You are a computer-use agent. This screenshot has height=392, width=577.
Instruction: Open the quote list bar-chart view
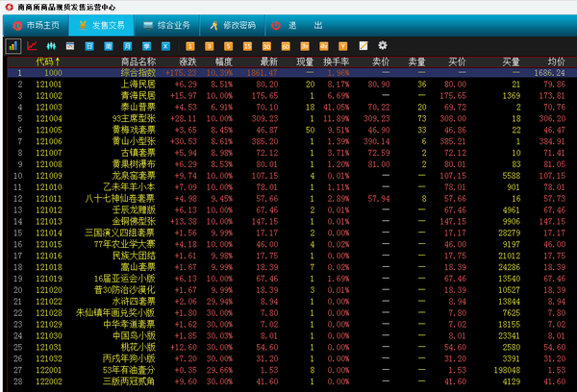[13, 45]
